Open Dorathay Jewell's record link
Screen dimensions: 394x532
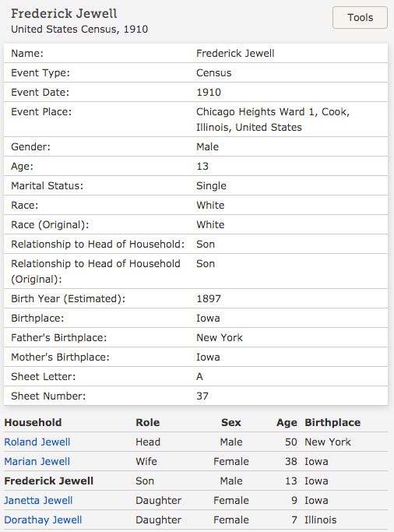click(x=43, y=520)
